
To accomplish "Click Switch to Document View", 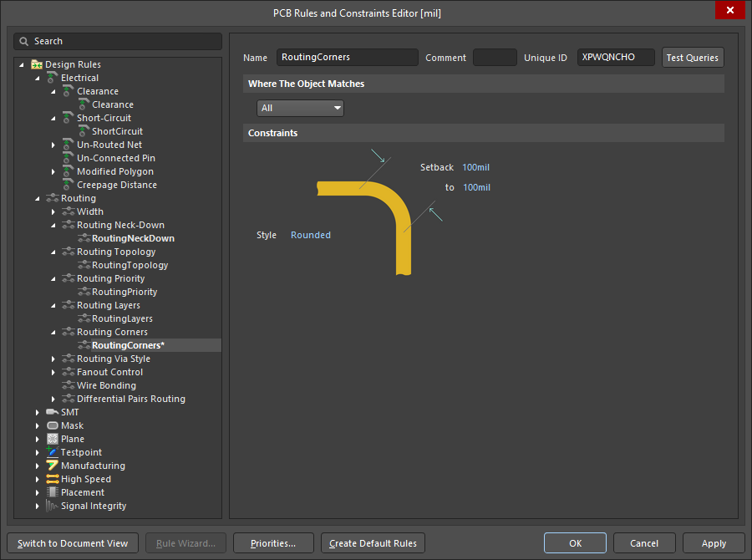I will [x=73, y=543].
